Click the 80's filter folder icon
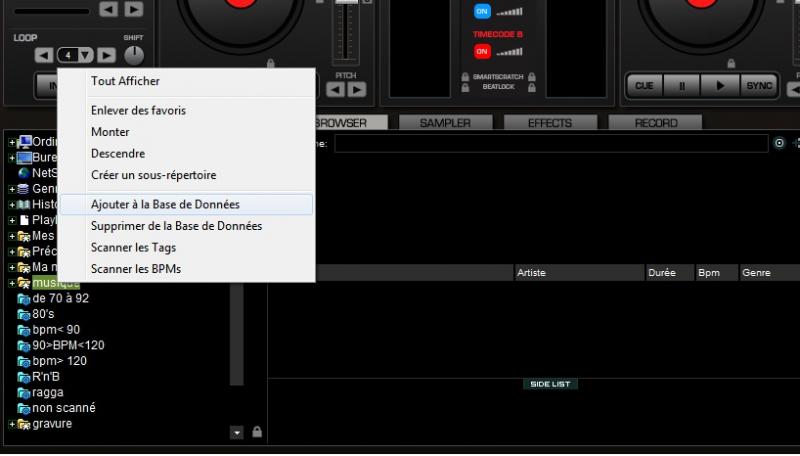The image size is (800, 456). [23, 315]
